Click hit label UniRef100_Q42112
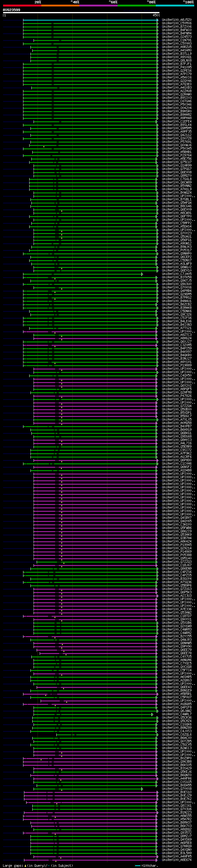This screenshot has width=197, height=868. 177,135
